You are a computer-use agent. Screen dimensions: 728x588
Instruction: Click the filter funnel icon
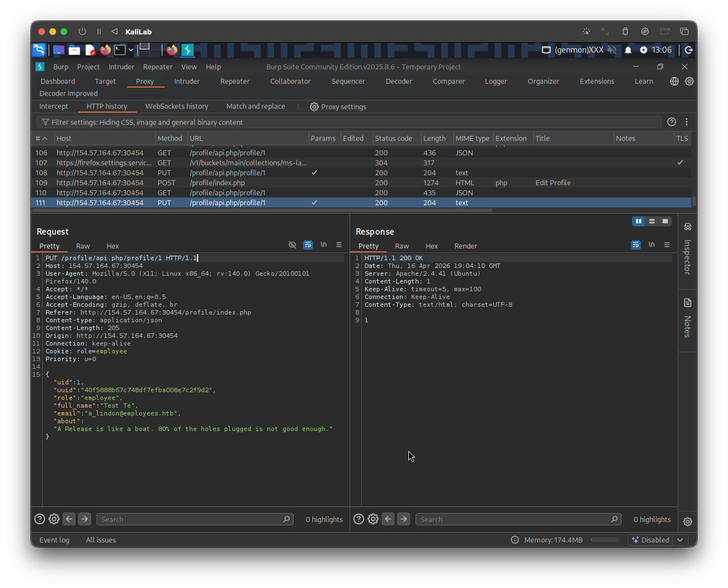(46, 122)
